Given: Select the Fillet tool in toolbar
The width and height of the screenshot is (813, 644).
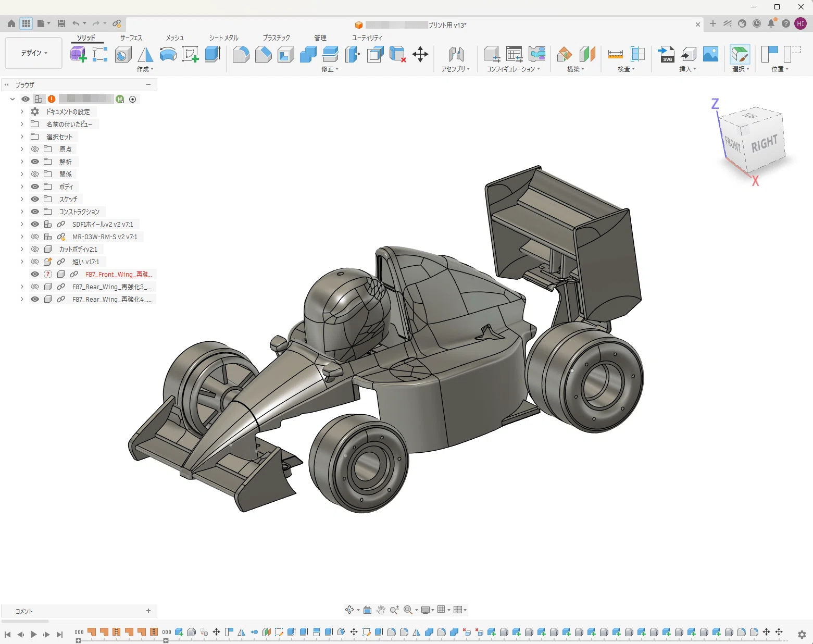Looking at the screenshot, I should pos(241,54).
